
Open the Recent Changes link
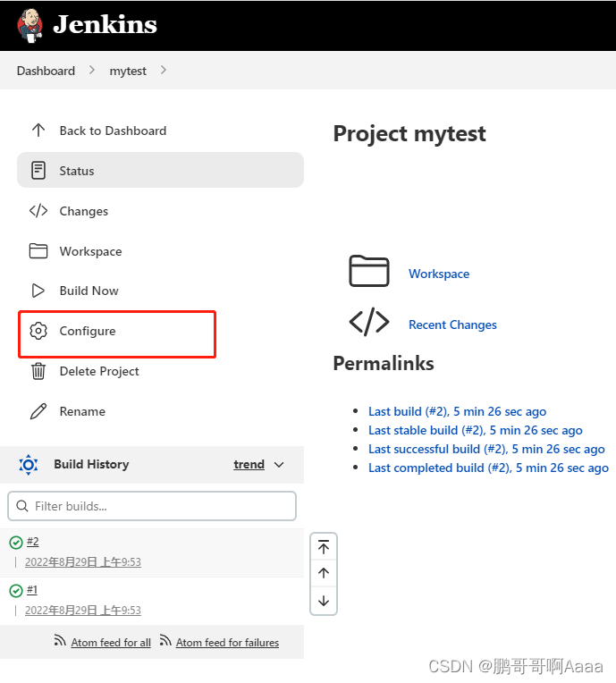[452, 325]
